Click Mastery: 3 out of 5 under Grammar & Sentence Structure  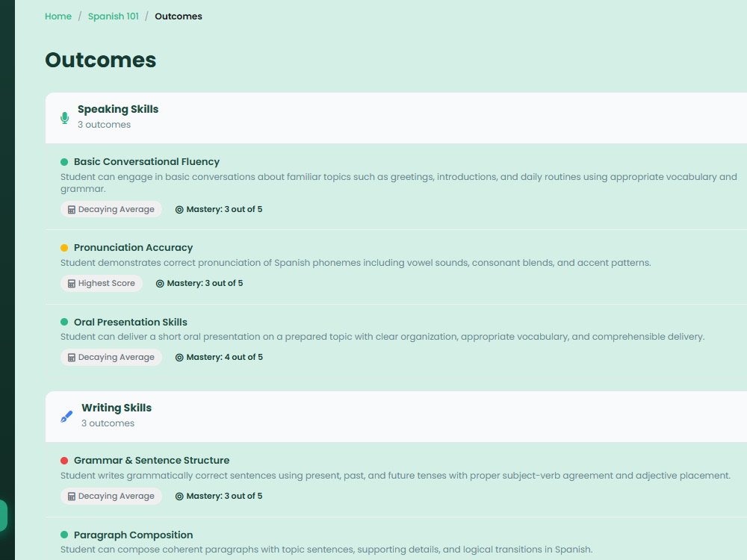(224, 497)
